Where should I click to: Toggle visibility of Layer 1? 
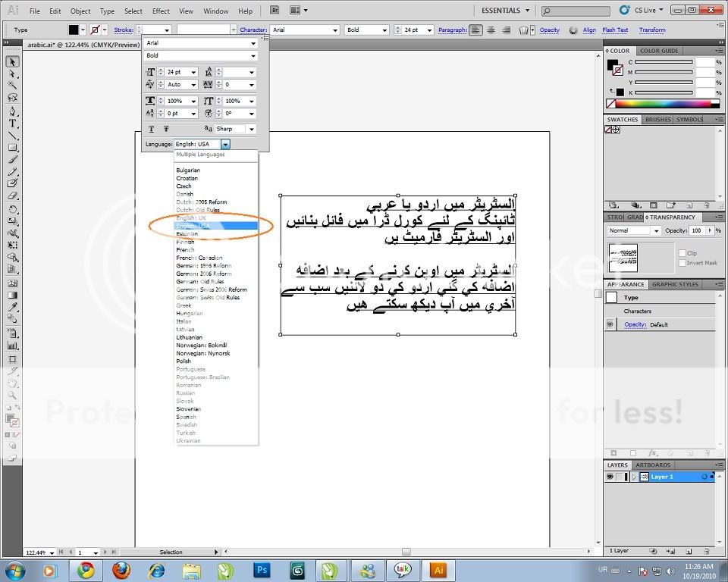click(610, 477)
